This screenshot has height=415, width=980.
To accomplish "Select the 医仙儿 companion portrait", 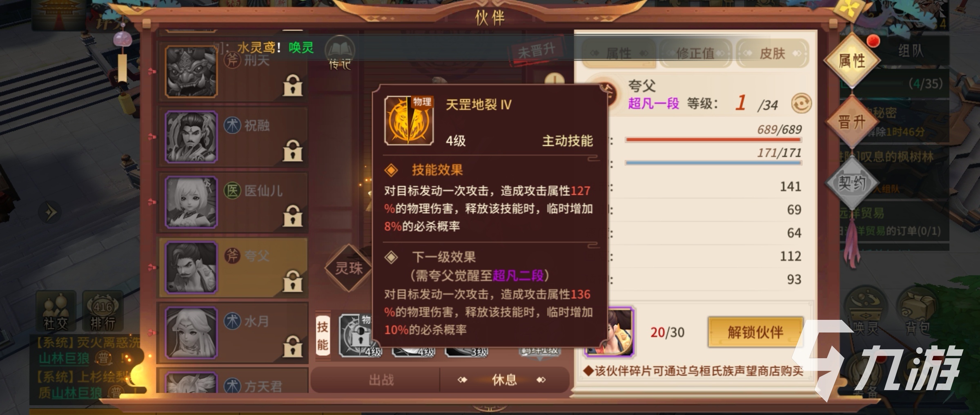I will (191, 202).
